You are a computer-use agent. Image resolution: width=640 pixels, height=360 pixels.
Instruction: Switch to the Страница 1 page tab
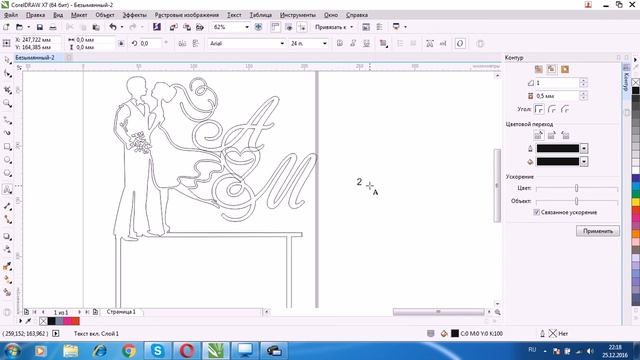[x=121, y=312]
